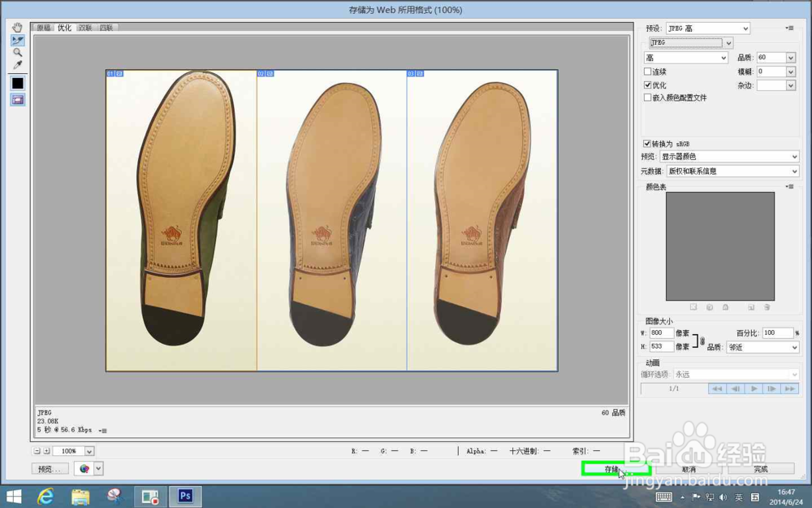Click the zoom in plus button

(46, 451)
